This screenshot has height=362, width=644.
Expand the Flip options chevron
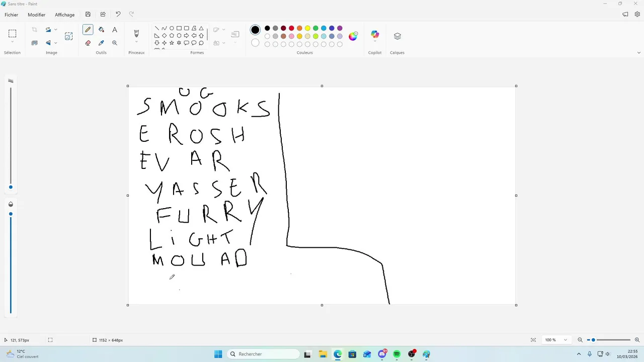(55, 43)
